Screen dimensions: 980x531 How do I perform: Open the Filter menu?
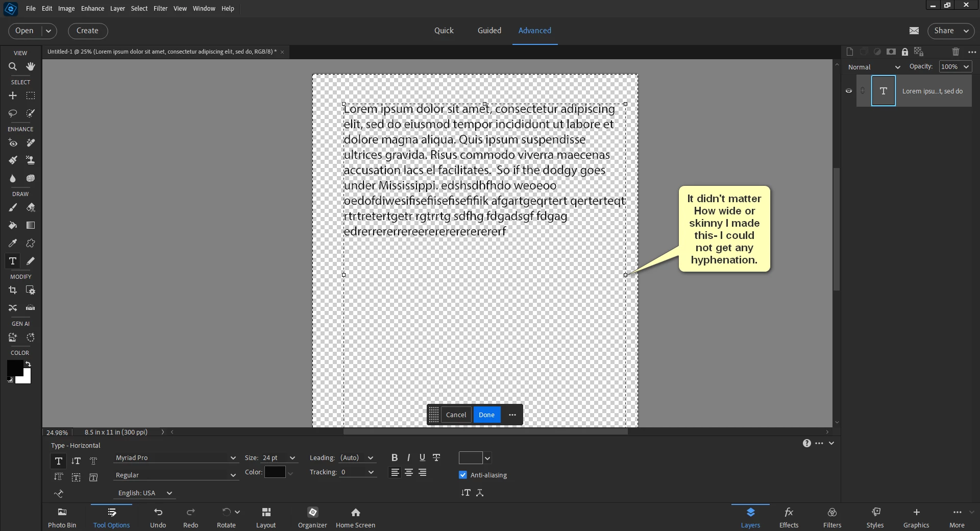pos(160,8)
